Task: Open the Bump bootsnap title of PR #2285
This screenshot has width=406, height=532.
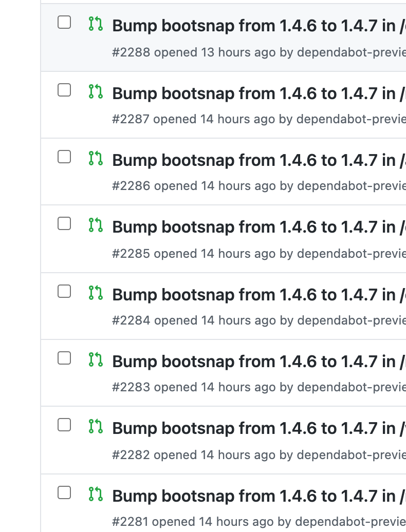Action: click(259, 227)
